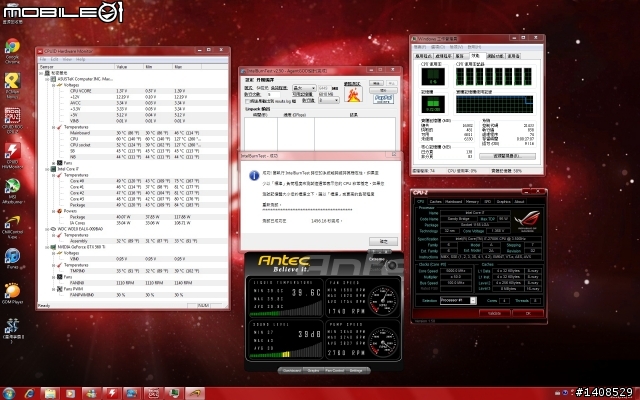
Task: Open View menu in HWMonitor
Action: tap(67, 60)
